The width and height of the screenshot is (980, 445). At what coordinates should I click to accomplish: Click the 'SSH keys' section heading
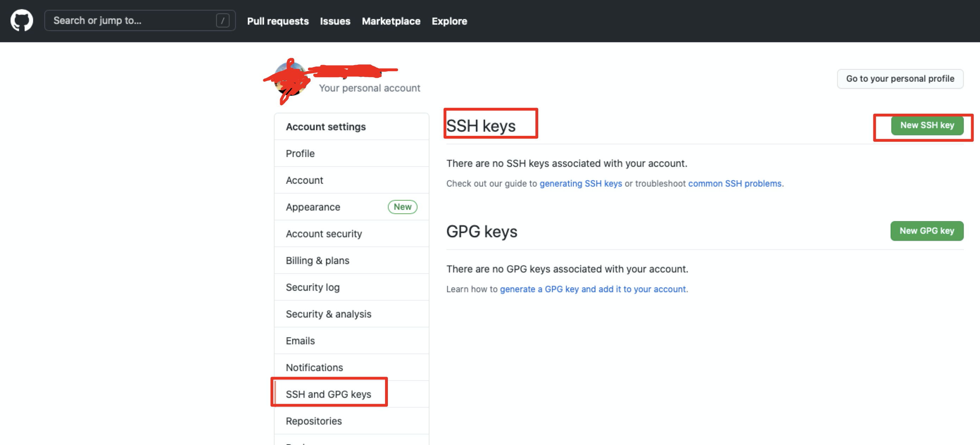coord(481,126)
